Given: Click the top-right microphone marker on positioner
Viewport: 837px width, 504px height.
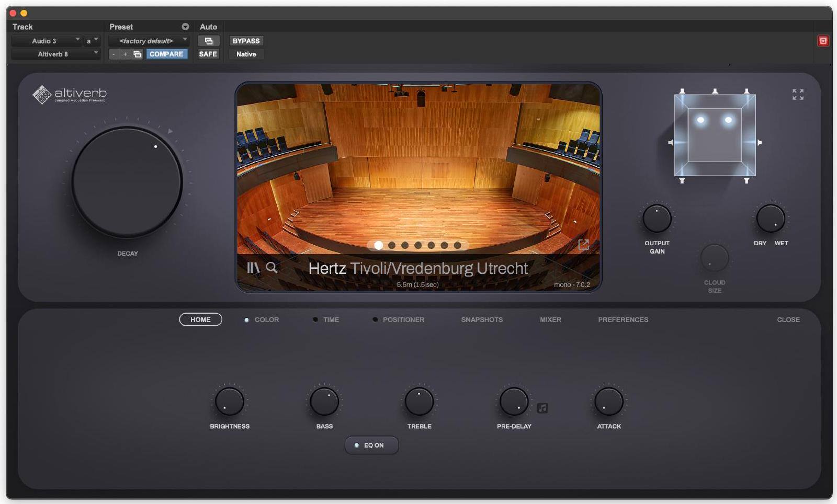Looking at the screenshot, I should click(746, 91).
